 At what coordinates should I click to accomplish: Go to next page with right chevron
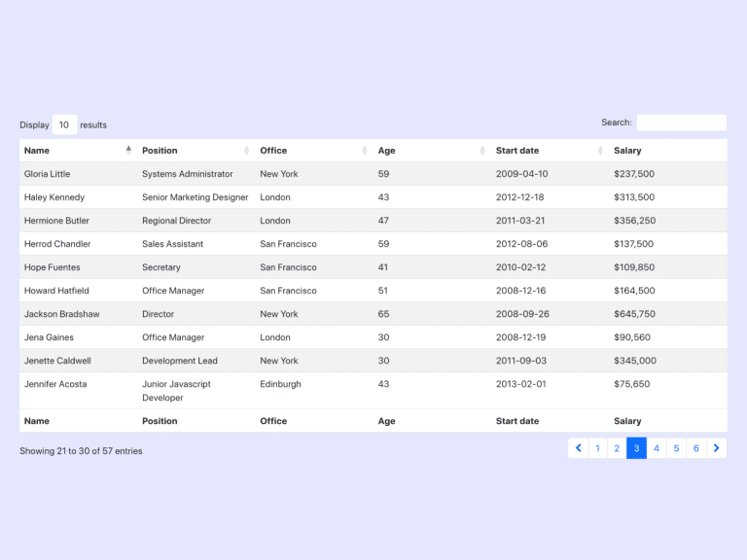tap(717, 448)
